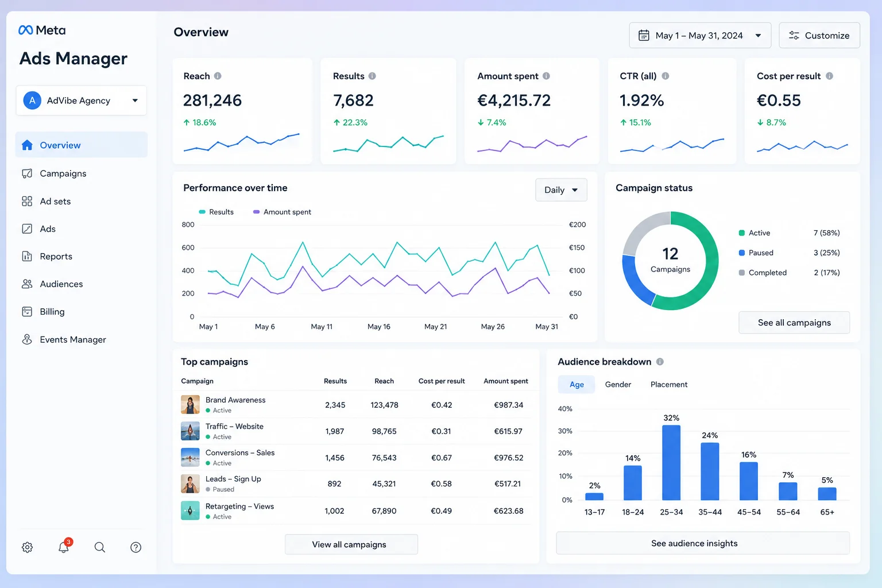Open notifications bell with badge
The width and height of the screenshot is (882, 588).
(64, 546)
